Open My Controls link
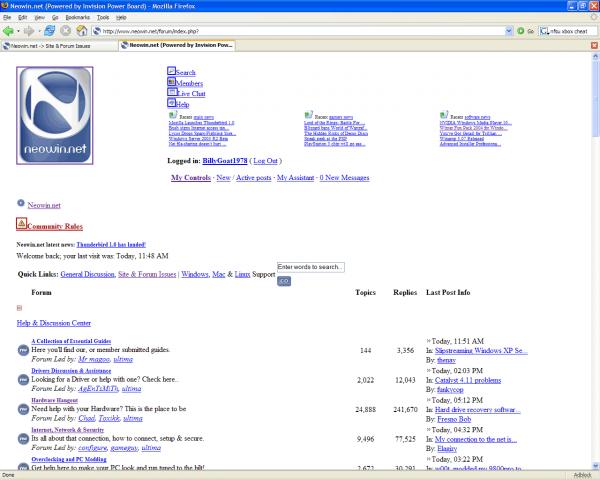This screenshot has width=600, height=480. point(191,178)
